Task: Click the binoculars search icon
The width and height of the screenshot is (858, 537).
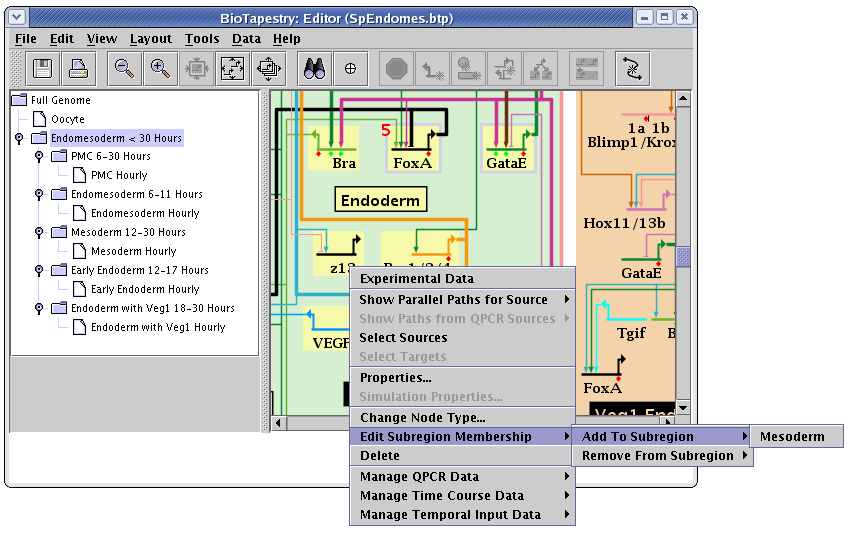Action: (315, 68)
